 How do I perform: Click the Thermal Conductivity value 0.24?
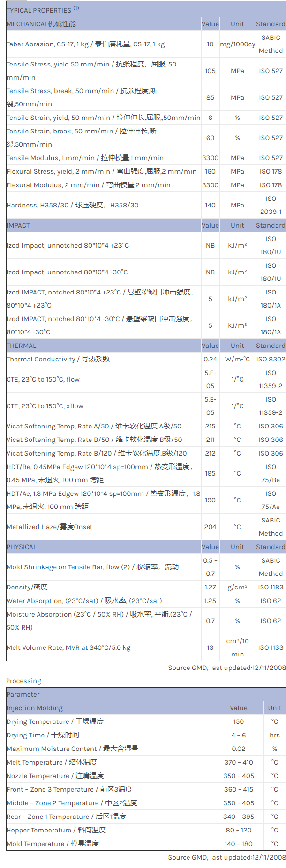[x=210, y=359]
